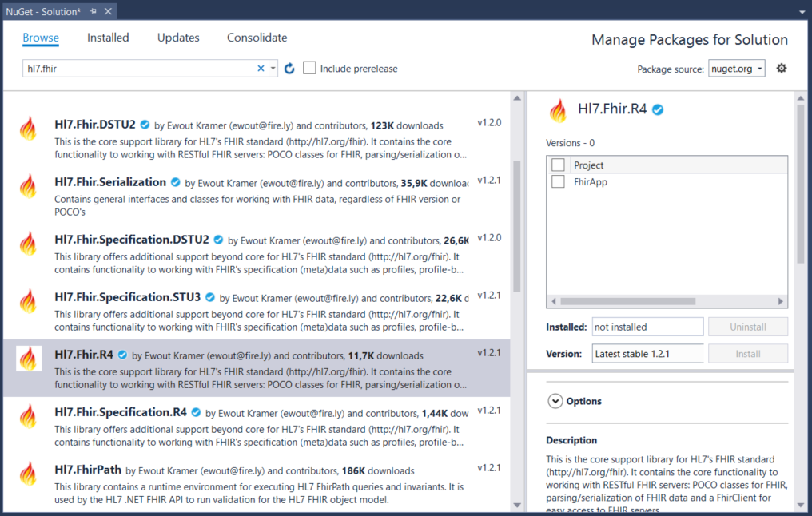812x516 pixels.
Task: Click the details pane vertical scrollbar thumb
Action: [x=801, y=184]
